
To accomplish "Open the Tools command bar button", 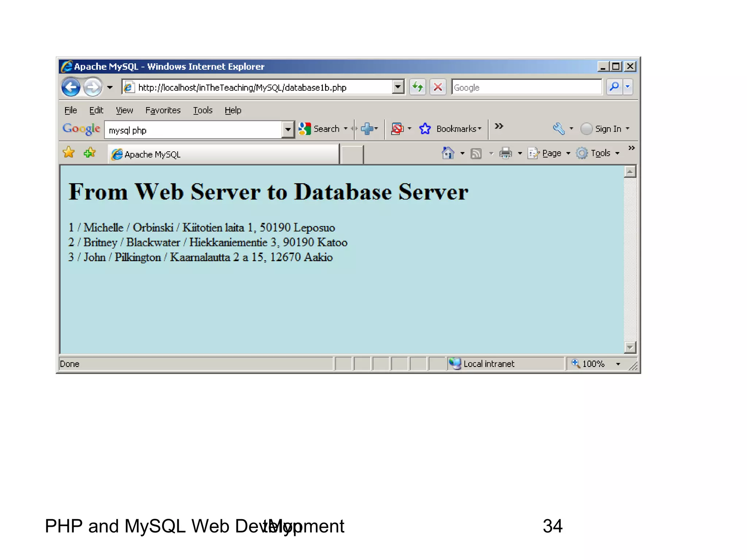I will pyautogui.click(x=597, y=153).
